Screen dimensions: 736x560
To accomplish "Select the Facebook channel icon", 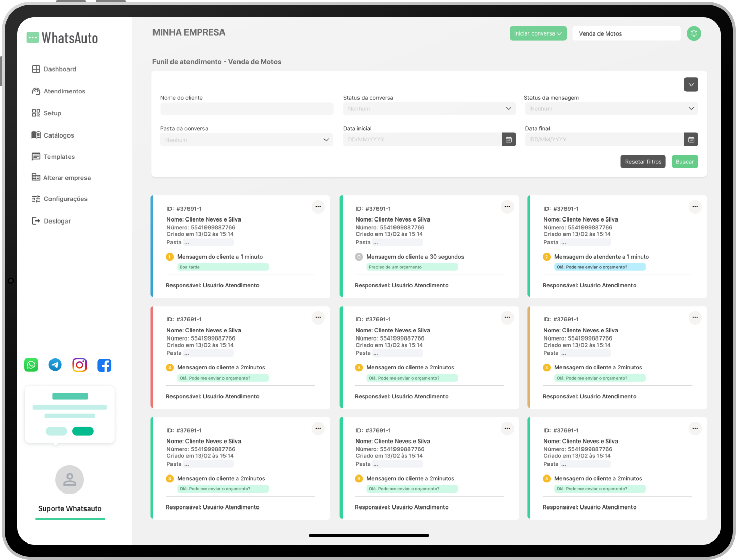I will pyautogui.click(x=104, y=365).
